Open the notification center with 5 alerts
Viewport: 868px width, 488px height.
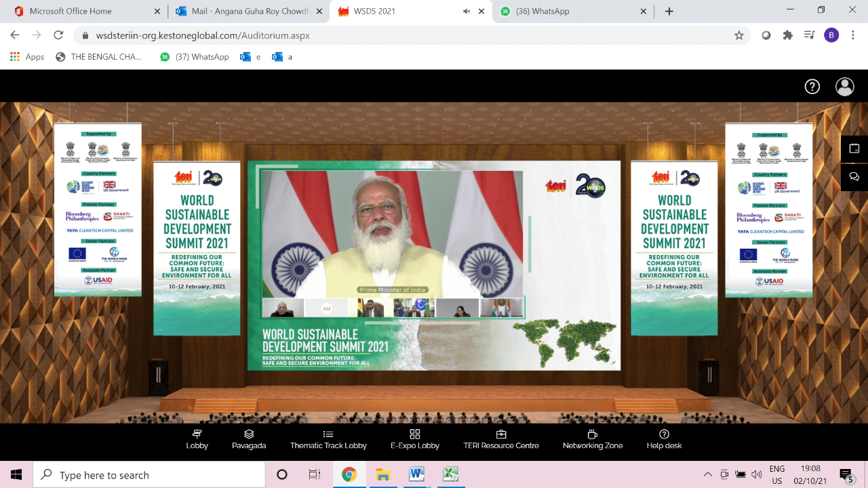[x=846, y=474]
